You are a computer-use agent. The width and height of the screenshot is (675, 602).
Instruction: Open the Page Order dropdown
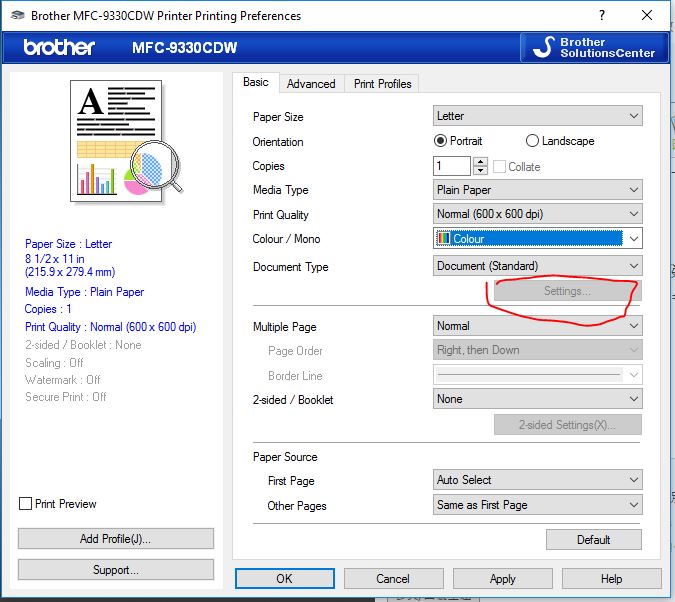pos(538,350)
